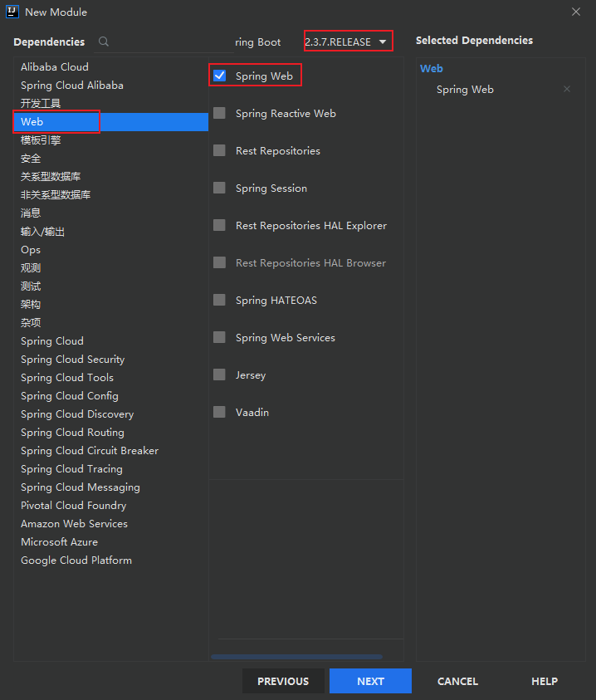
Task: Open the Spring Boot version dropdown
Action: 348,42
